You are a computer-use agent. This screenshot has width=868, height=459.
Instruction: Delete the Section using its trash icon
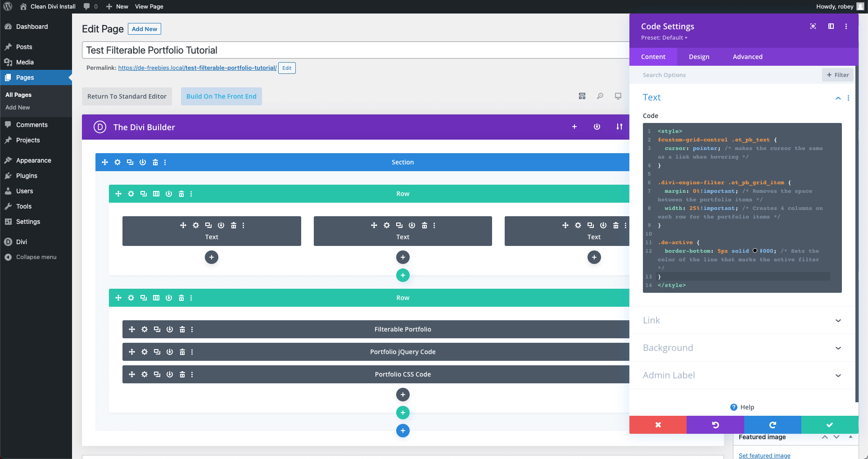click(155, 162)
